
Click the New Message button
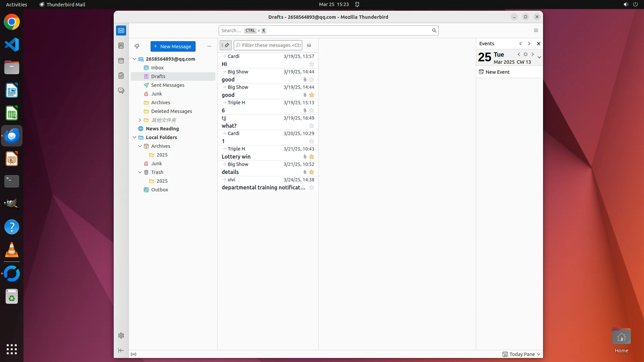point(173,47)
